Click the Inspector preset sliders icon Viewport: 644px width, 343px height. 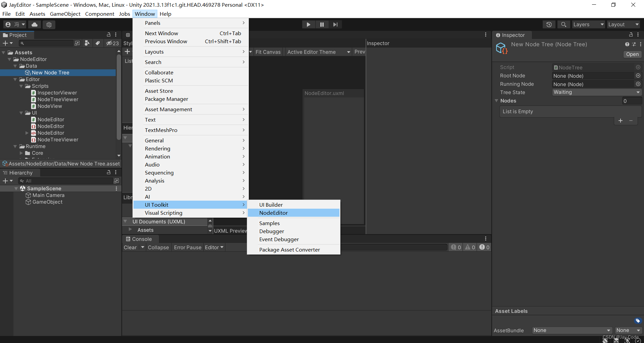[634, 44]
